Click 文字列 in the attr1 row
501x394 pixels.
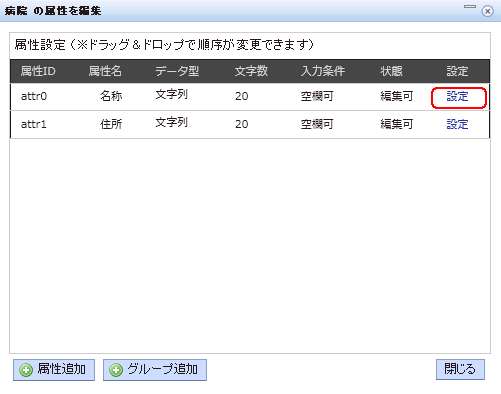point(171,123)
